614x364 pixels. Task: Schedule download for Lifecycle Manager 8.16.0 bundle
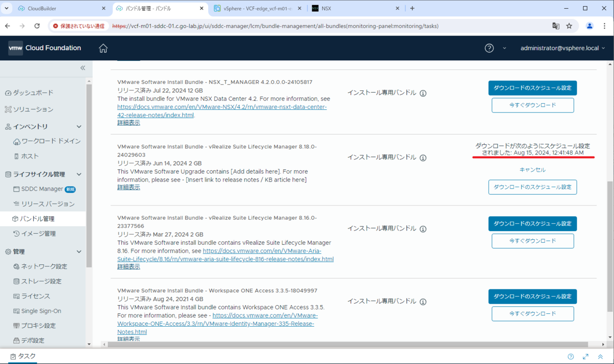(533, 224)
